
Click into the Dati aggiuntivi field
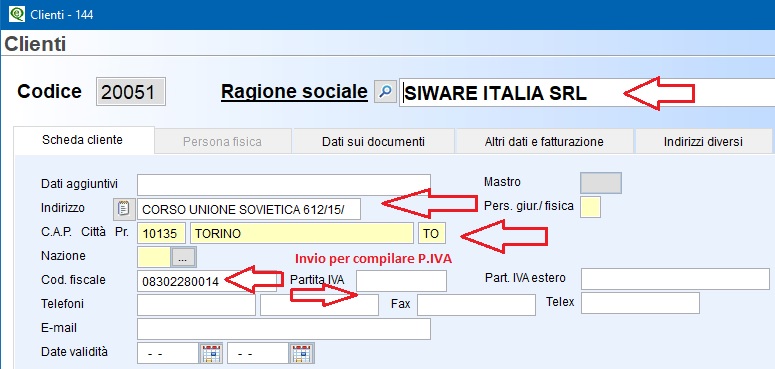[284, 184]
